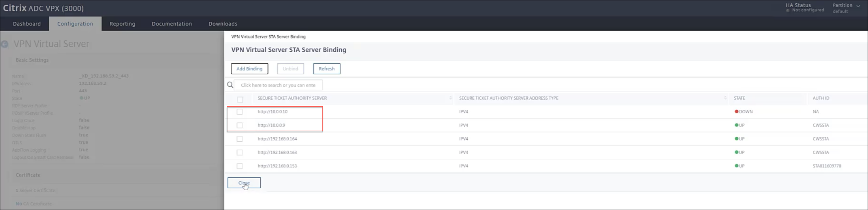Click the back arrow beside VPN Virtual Server

(5, 44)
